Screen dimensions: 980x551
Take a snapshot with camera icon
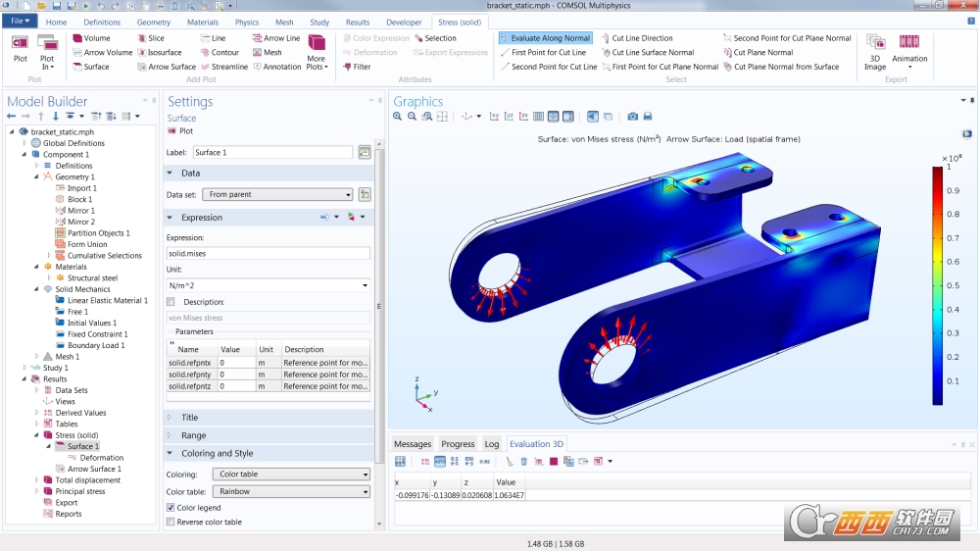click(x=632, y=117)
